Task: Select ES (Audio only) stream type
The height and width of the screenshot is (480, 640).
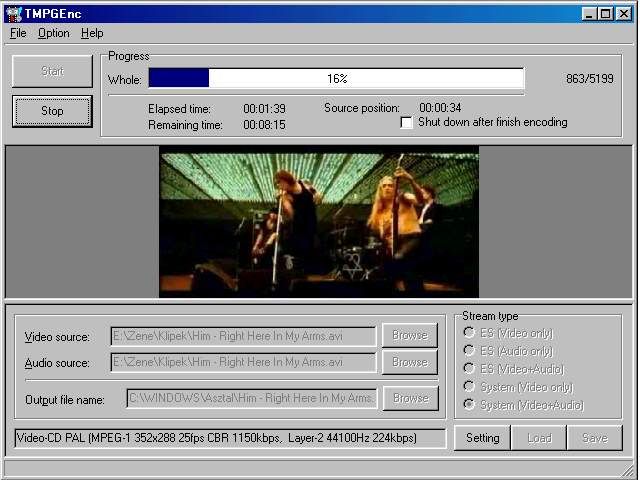Action: (x=469, y=351)
